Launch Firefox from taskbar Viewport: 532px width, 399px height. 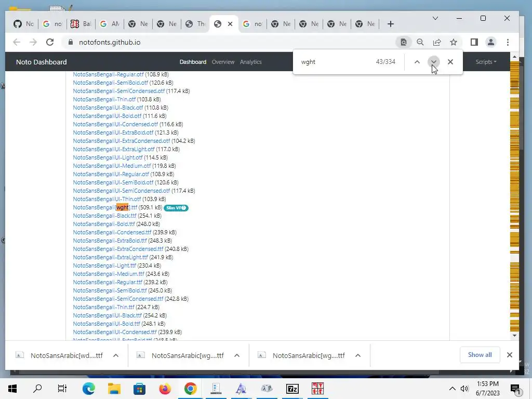point(165,389)
